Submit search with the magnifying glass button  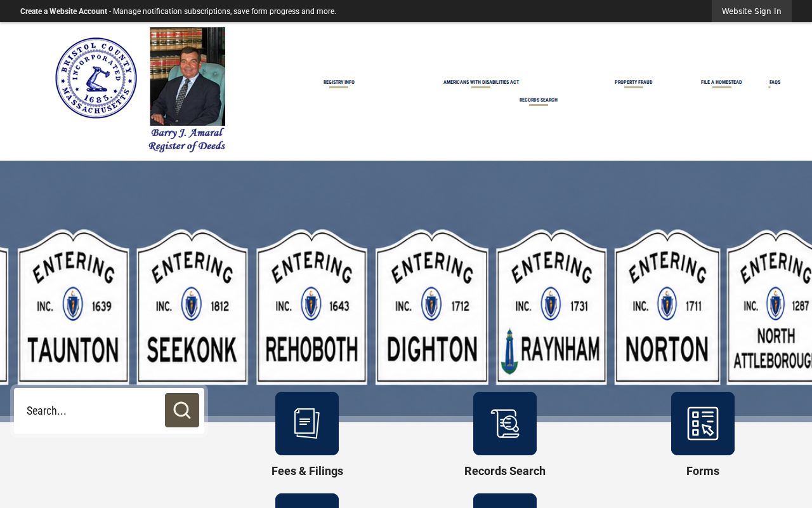182,410
